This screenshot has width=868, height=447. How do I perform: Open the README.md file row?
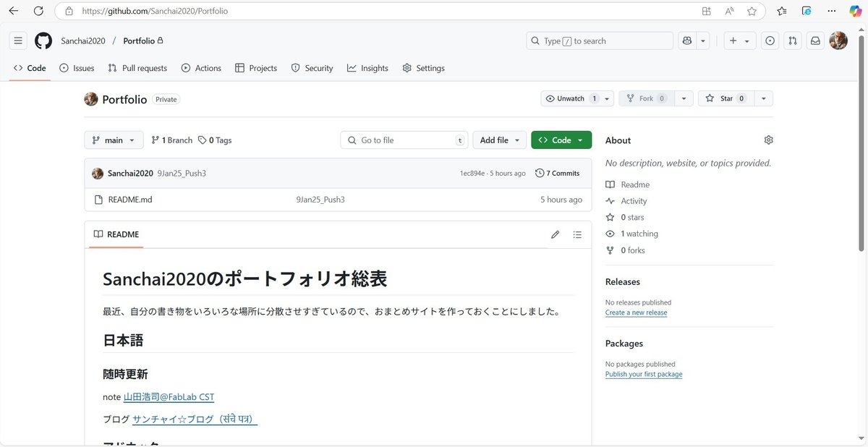click(x=338, y=200)
